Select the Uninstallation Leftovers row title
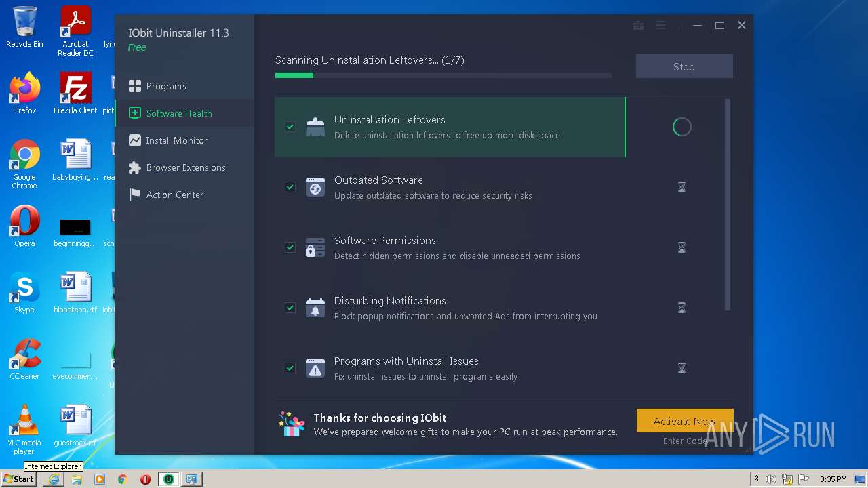868x488 pixels. pyautogui.click(x=390, y=119)
